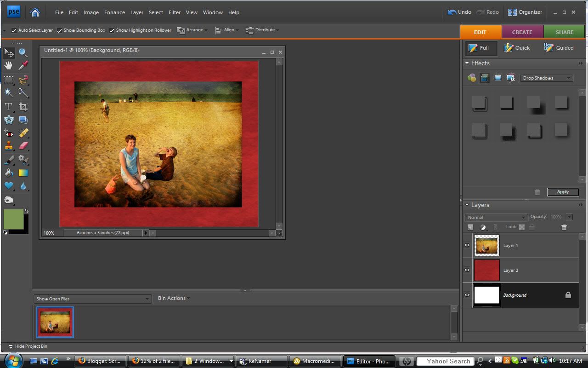Delete layer trash icon in Layers panel

(x=564, y=227)
